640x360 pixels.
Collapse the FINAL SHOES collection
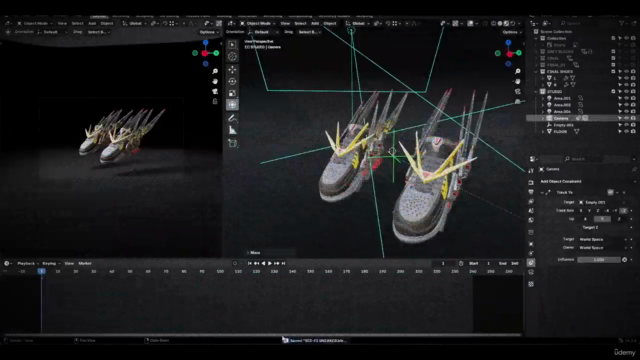(x=536, y=71)
